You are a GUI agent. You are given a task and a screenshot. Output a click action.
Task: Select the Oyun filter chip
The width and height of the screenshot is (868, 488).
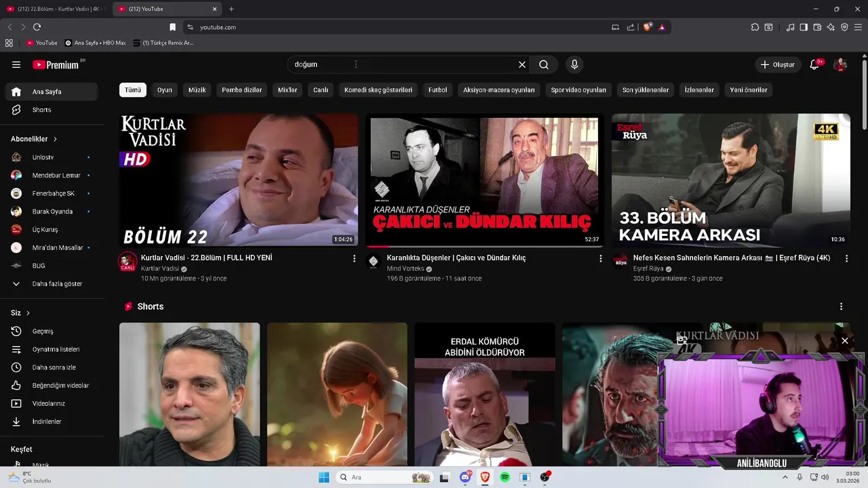165,89
